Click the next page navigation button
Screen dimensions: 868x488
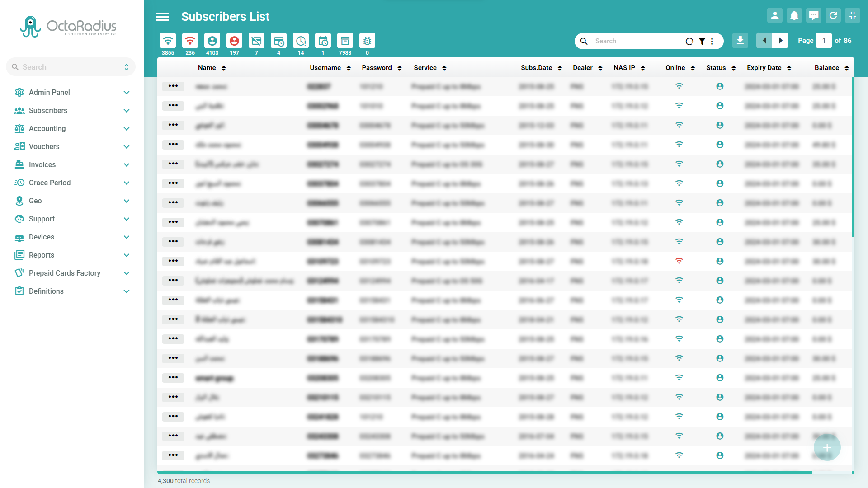(x=780, y=41)
